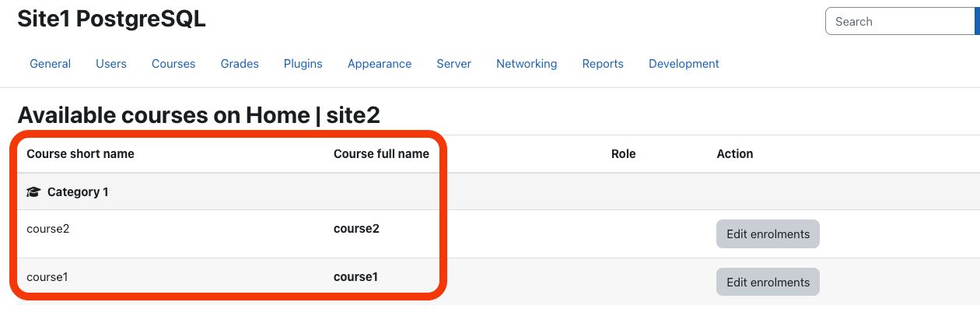Image resolution: width=980 pixels, height=316 pixels.
Task: Click the Category 1 graduation cap icon
Action: 33,191
